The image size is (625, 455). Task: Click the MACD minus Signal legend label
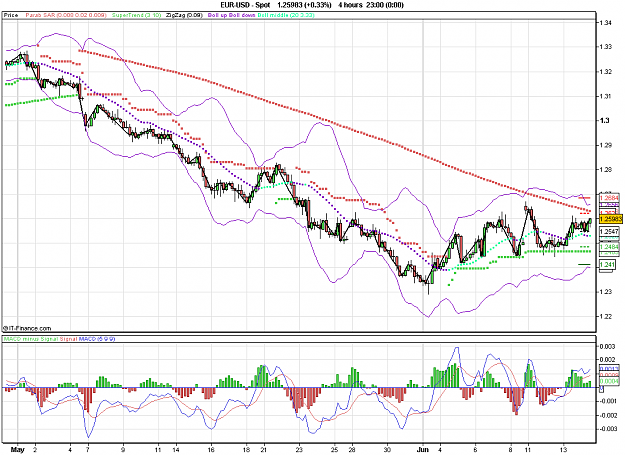tap(31, 339)
